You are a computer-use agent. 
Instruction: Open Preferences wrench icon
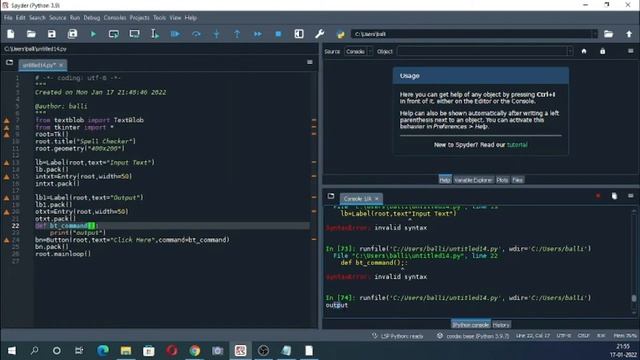coord(320,34)
